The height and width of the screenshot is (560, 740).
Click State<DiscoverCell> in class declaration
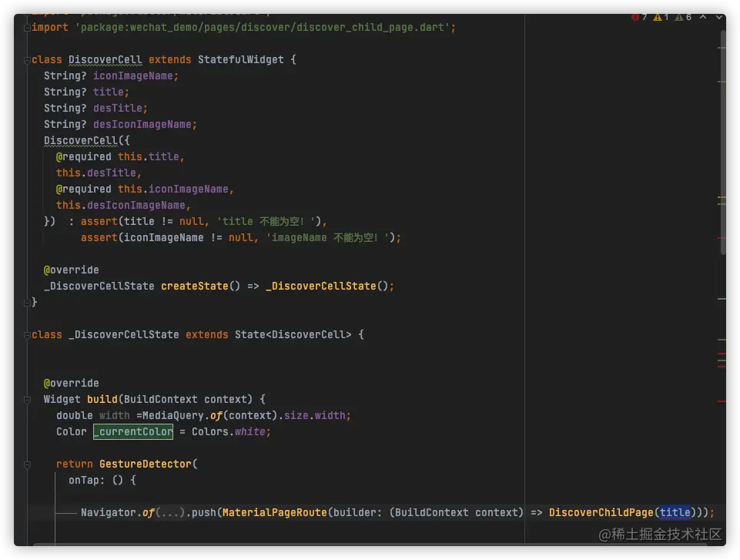(293, 335)
